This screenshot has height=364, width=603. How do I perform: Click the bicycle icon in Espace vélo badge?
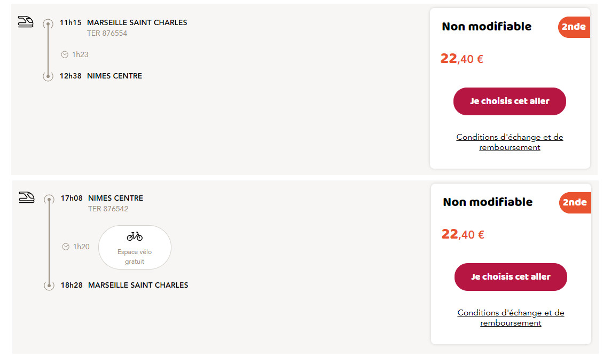point(135,236)
